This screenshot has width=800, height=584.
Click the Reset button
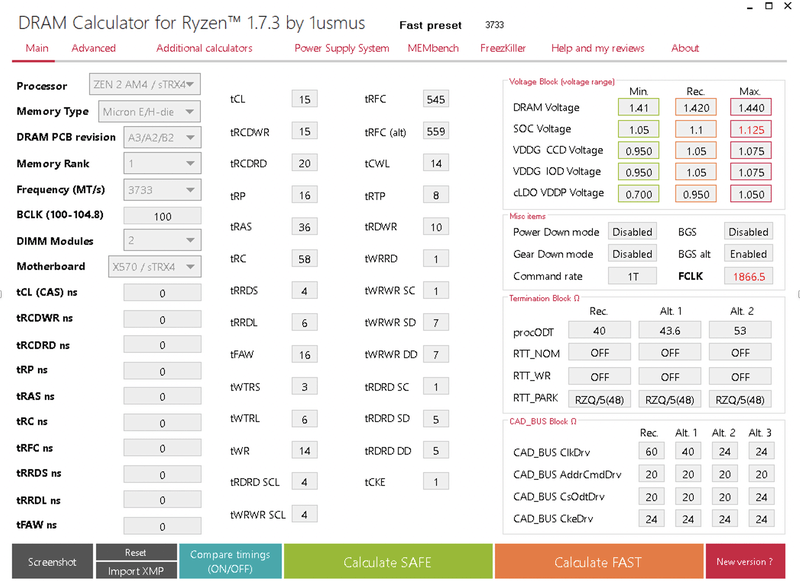136,552
